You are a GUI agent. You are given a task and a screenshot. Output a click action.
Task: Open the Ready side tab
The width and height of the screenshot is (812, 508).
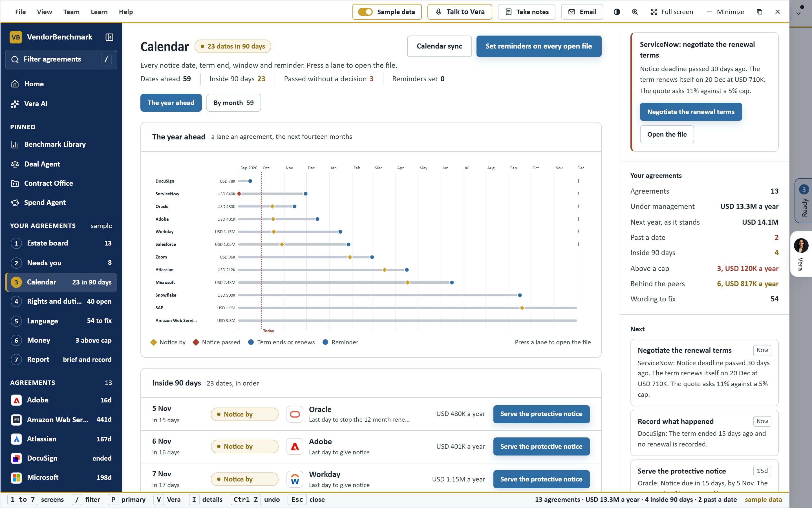tap(804, 201)
